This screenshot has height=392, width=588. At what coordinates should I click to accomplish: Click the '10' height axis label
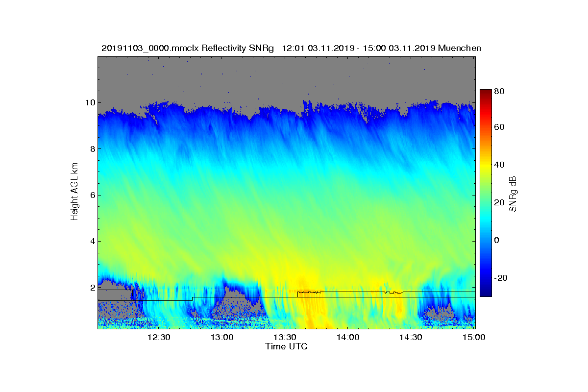[x=90, y=103]
